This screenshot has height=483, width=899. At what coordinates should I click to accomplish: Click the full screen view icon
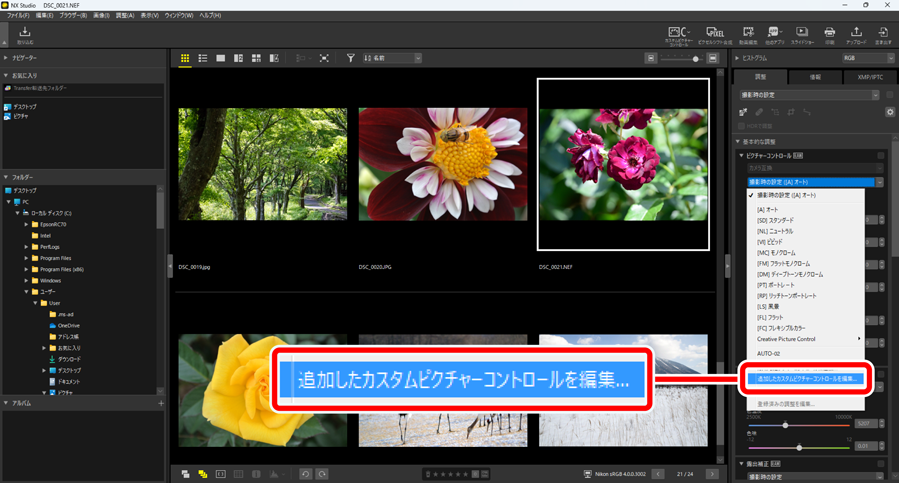(x=324, y=59)
